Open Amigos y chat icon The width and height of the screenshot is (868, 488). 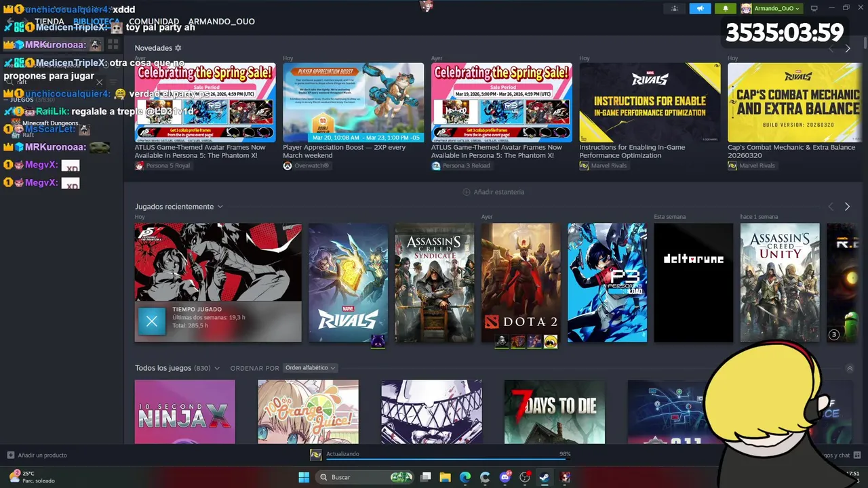[x=857, y=455]
